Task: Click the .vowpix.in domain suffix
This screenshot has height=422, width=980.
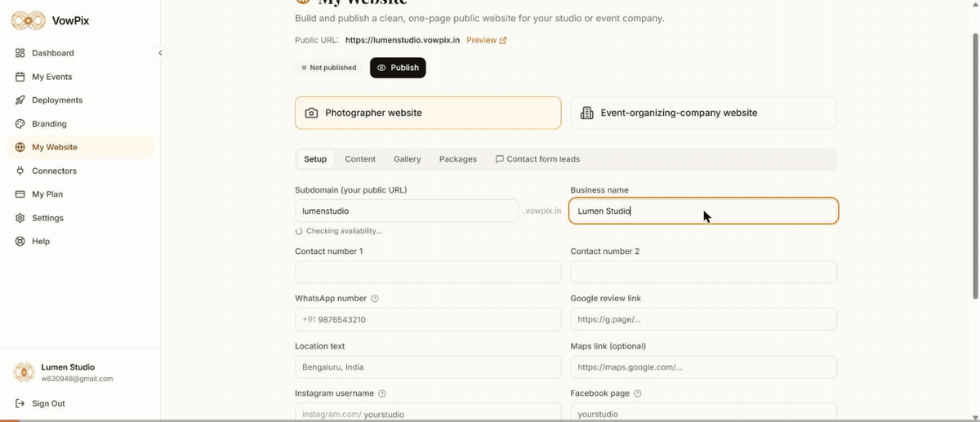Action: (x=542, y=211)
